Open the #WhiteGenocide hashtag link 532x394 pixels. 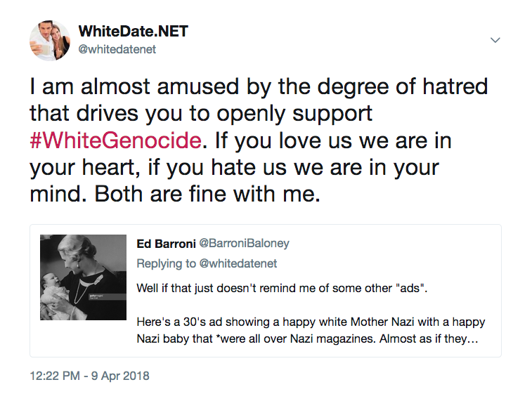pyautogui.click(x=116, y=140)
